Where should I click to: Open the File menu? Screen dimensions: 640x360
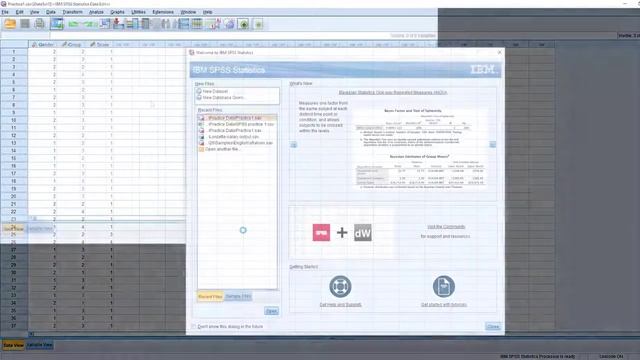coord(5,12)
